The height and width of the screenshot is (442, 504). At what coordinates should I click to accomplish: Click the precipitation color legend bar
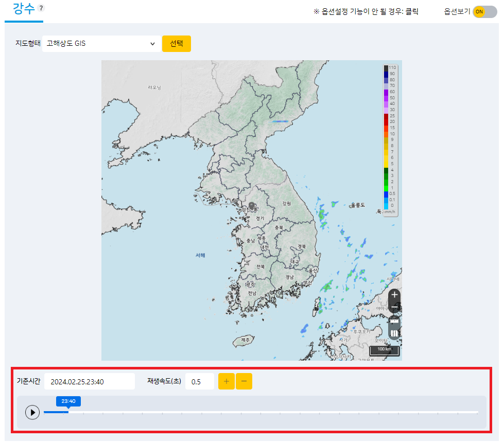(386, 137)
